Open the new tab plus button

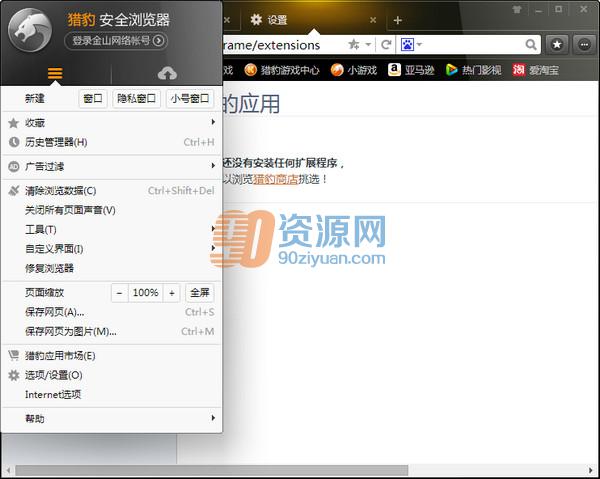tap(398, 20)
